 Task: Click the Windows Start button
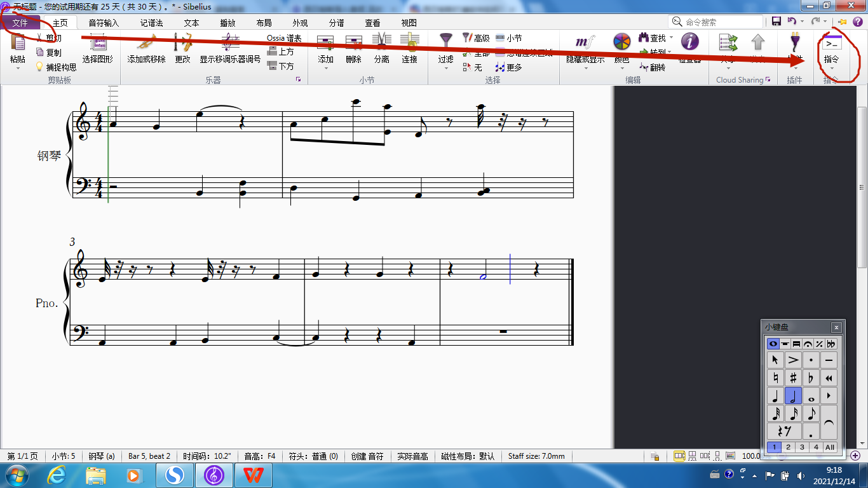[17, 475]
